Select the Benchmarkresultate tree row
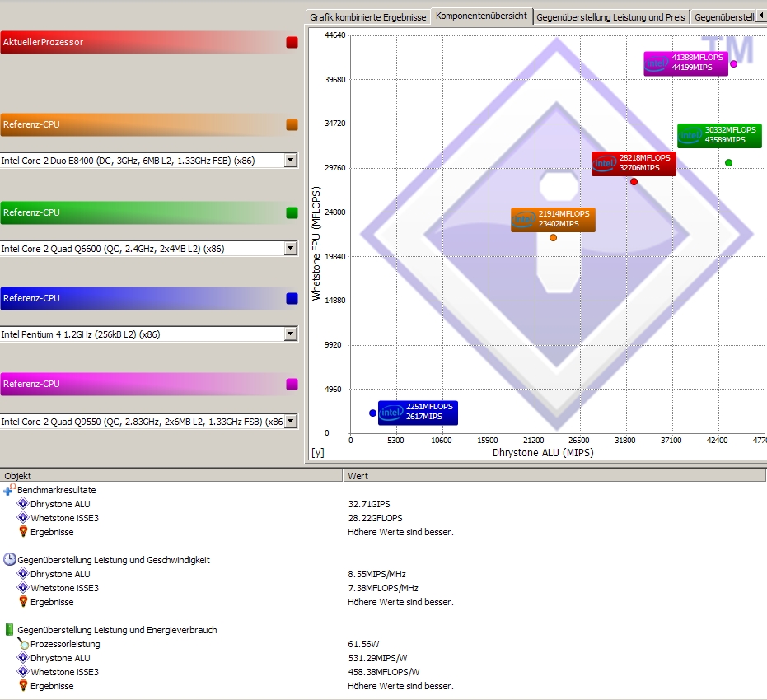767x700 pixels. point(56,490)
